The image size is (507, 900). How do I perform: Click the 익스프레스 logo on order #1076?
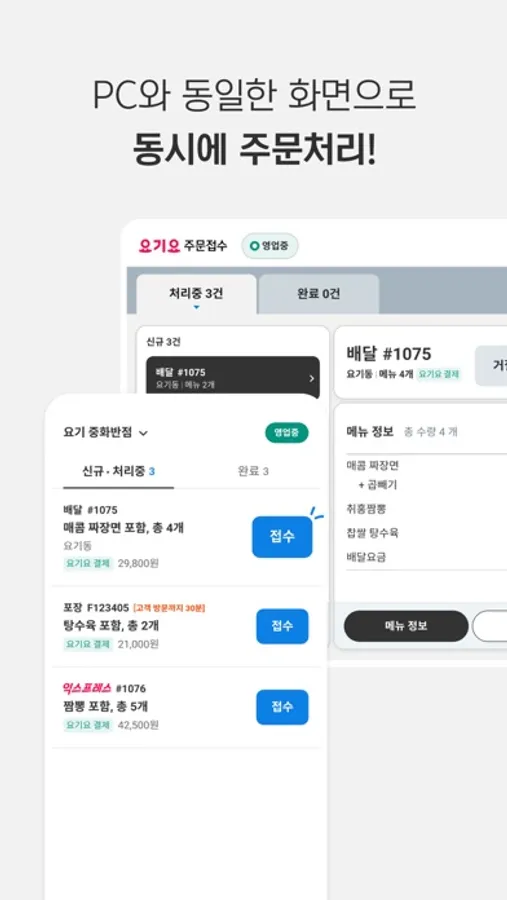(87, 688)
